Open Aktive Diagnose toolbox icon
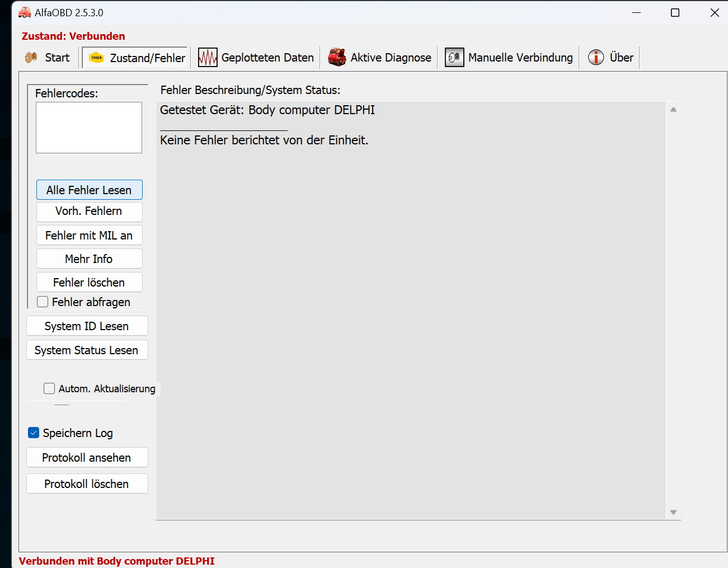Image resolution: width=728 pixels, height=568 pixels. pyautogui.click(x=337, y=58)
